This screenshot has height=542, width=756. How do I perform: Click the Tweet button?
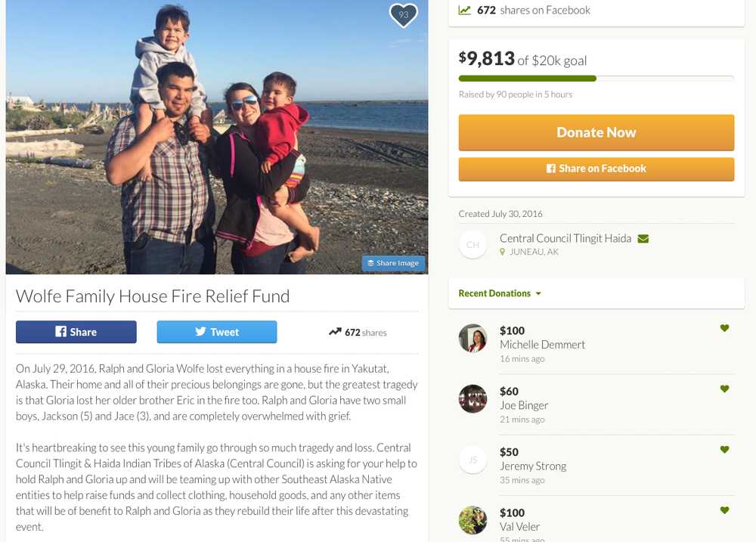click(217, 332)
